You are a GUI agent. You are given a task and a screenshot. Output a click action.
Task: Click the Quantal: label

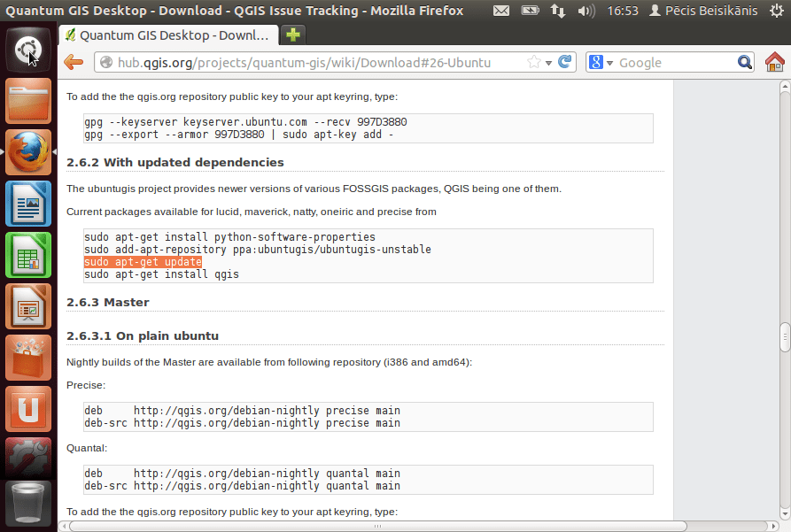click(x=87, y=448)
